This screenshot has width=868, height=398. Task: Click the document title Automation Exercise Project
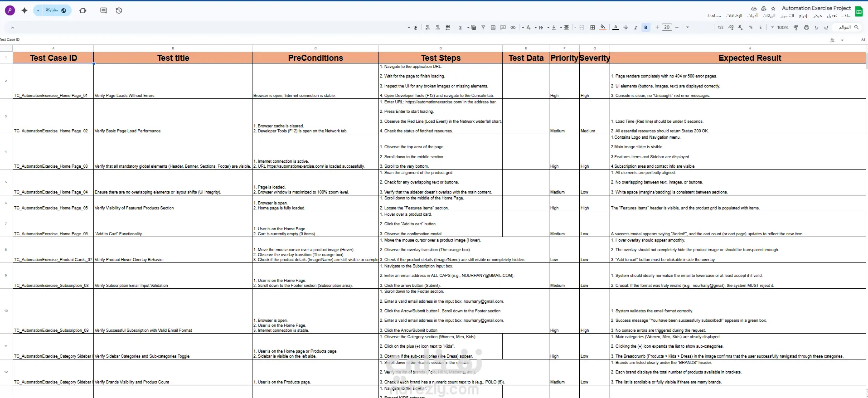click(816, 8)
